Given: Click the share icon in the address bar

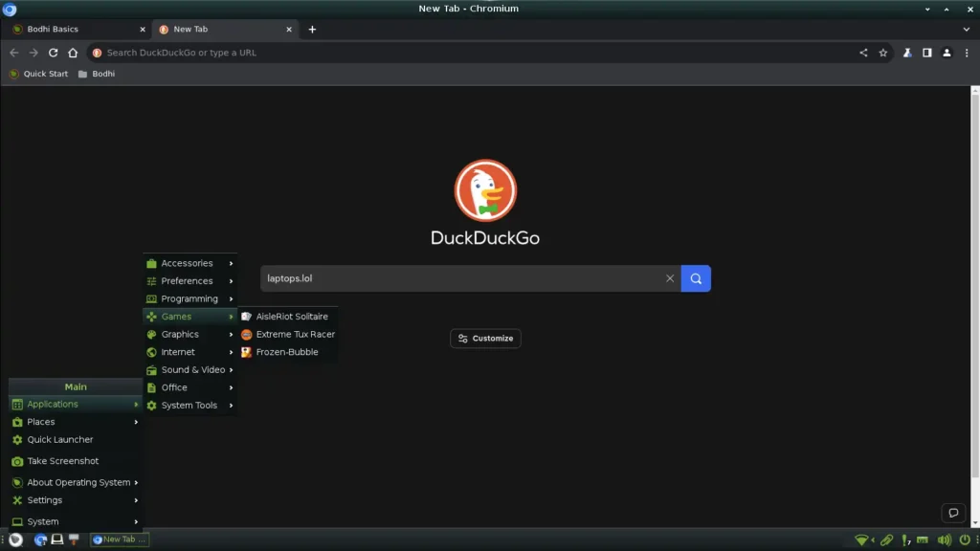Looking at the screenshot, I should 863,53.
